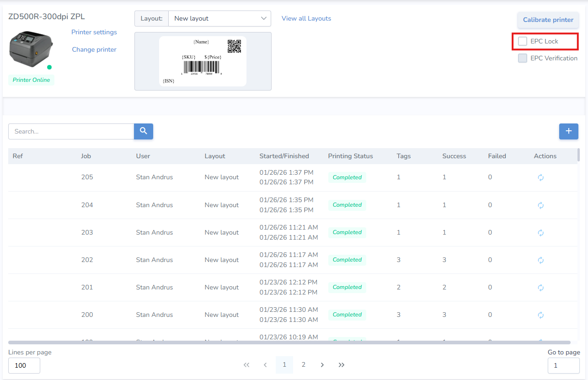Image resolution: width=588 pixels, height=380 pixels.
Task: Click the Change printer link
Action: [x=94, y=49]
